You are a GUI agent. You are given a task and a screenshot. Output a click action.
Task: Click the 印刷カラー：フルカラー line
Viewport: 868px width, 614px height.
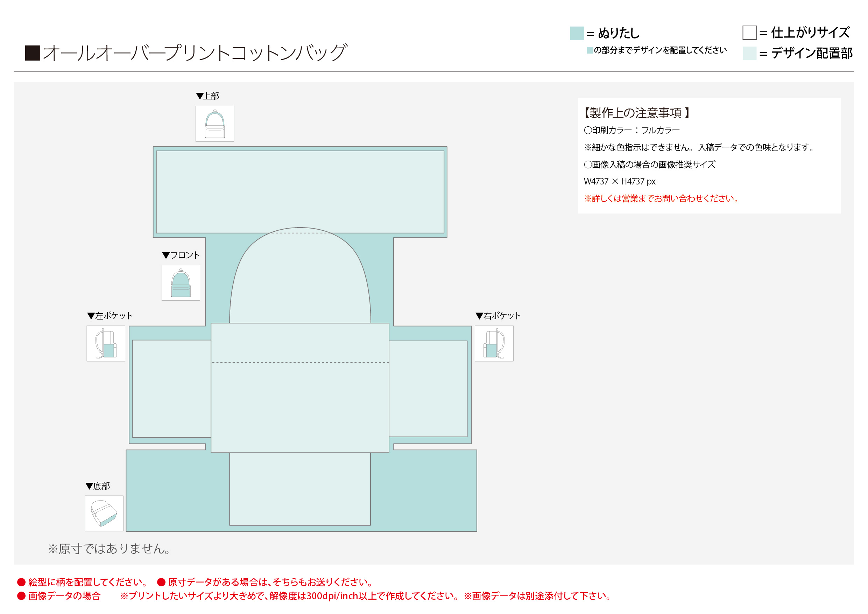click(632, 130)
